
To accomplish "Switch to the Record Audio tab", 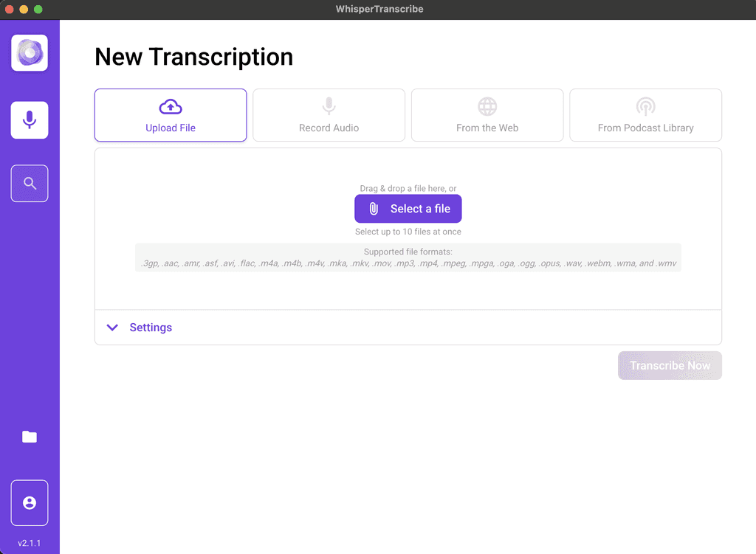I will coord(329,115).
